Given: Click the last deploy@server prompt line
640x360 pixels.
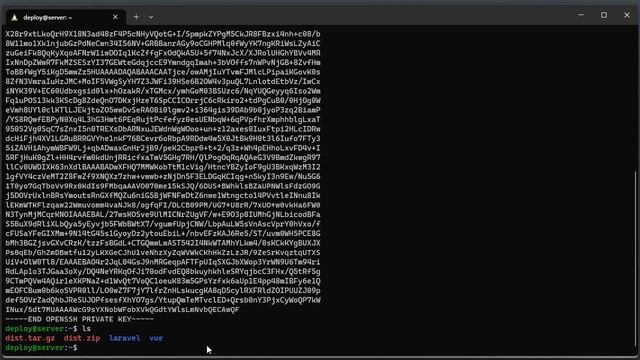Looking at the screenshot, I should 41,348.
